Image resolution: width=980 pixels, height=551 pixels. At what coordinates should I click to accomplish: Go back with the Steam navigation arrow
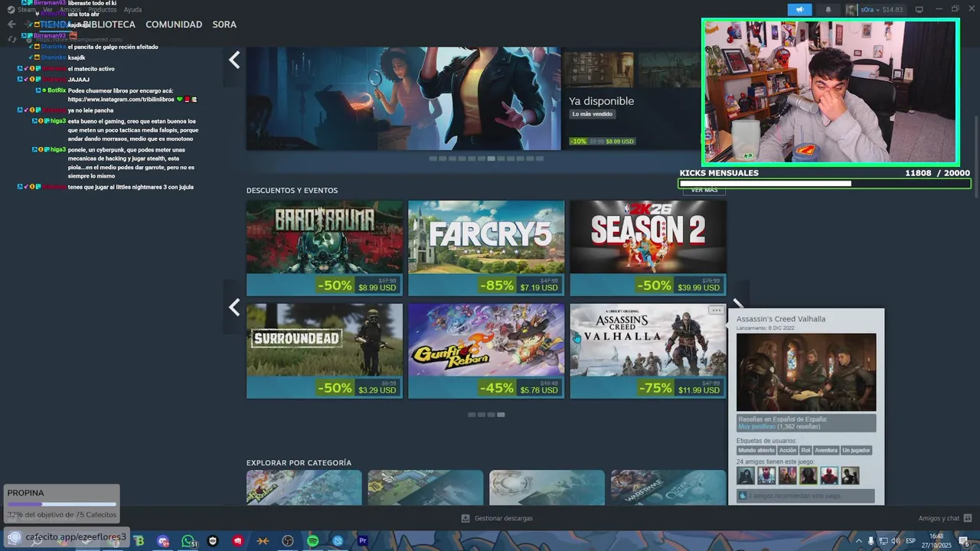tap(11, 24)
